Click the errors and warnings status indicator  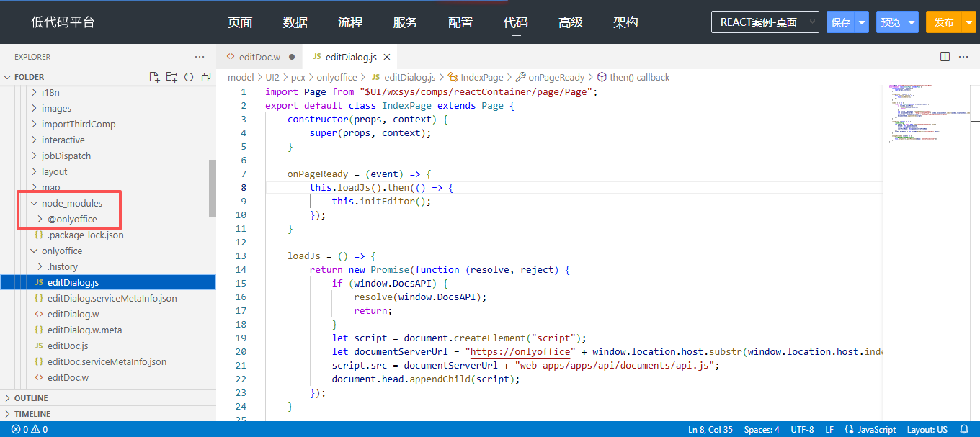pos(30,429)
